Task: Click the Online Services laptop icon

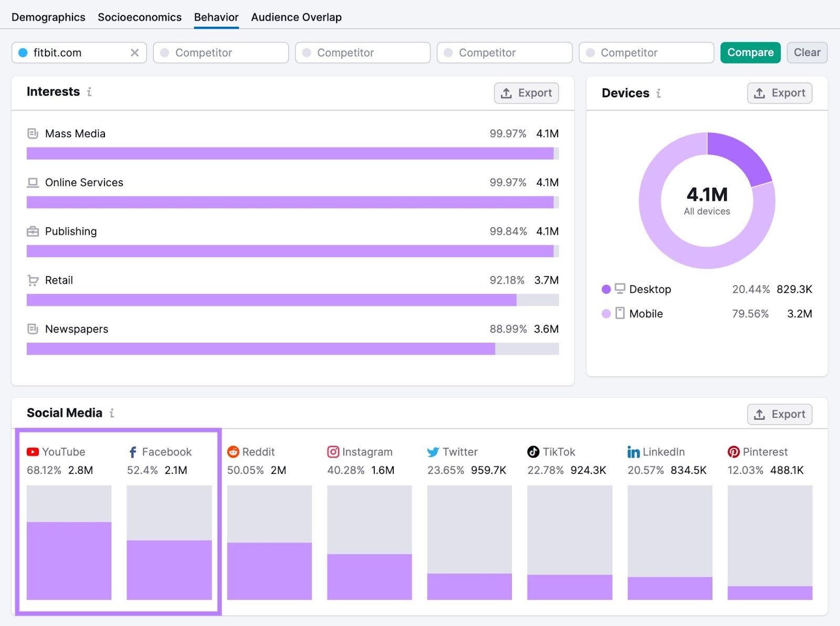Action: click(33, 183)
